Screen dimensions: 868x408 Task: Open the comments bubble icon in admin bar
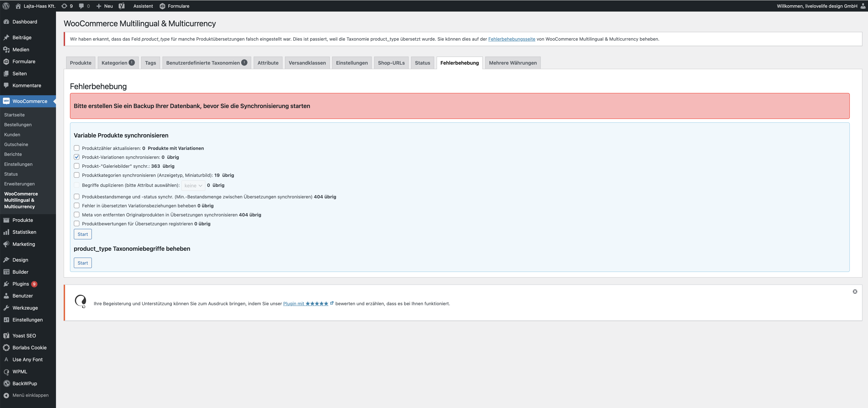click(x=81, y=6)
